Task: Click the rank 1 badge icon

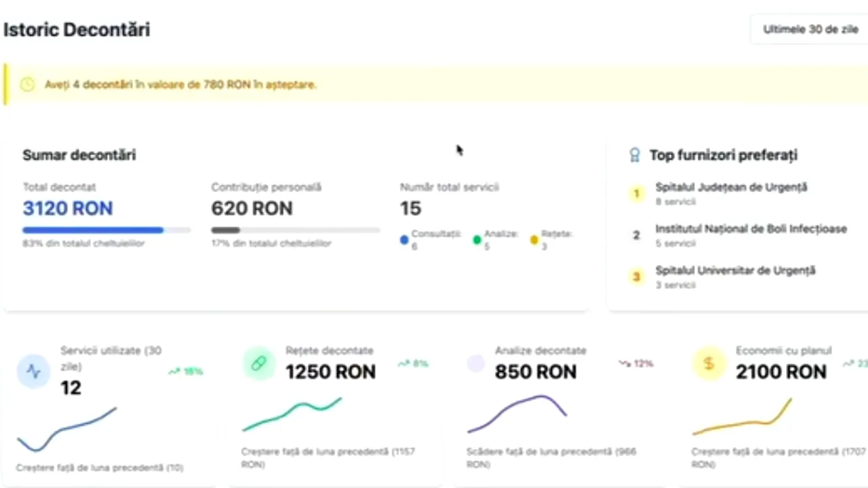Action: click(x=636, y=194)
